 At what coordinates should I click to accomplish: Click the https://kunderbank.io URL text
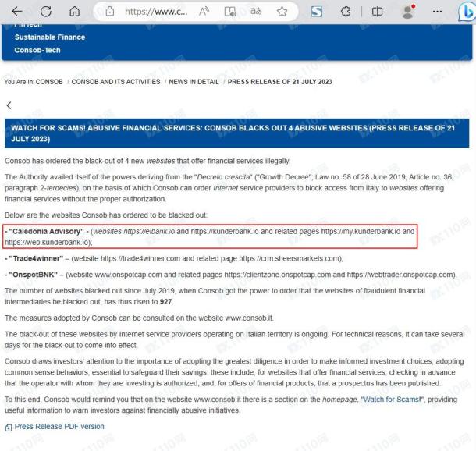(x=225, y=231)
